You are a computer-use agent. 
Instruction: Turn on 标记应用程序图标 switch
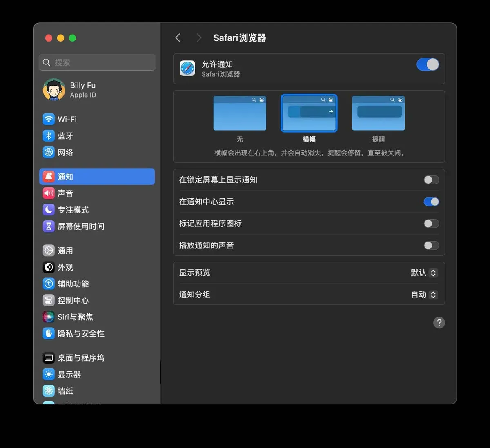pyautogui.click(x=431, y=224)
